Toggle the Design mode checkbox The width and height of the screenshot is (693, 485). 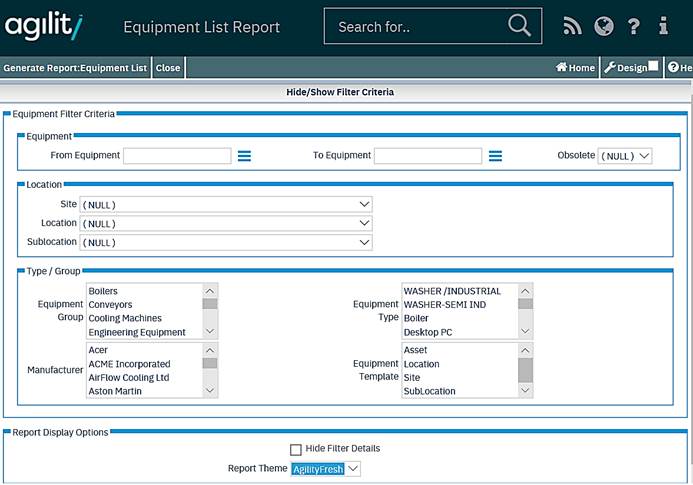(x=653, y=67)
